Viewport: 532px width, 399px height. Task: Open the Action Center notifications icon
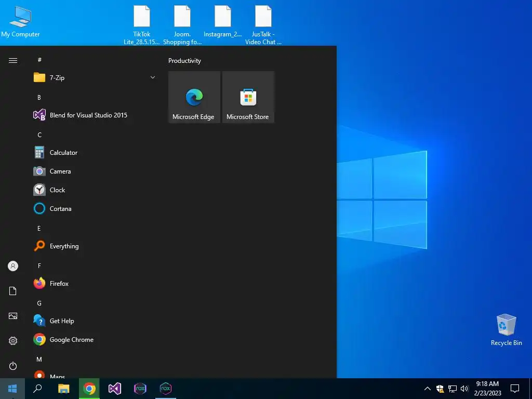coord(515,389)
